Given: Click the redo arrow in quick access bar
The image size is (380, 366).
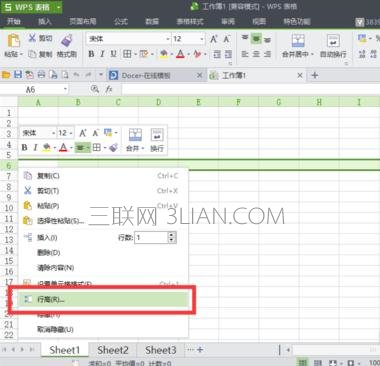Looking at the screenshot, I should click(88, 75).
